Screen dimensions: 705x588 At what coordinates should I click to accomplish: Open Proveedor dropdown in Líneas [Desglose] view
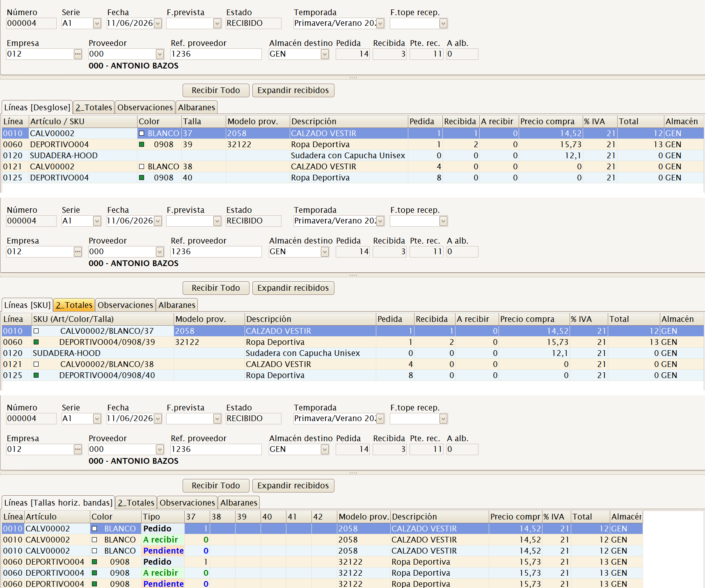(160, 54)
